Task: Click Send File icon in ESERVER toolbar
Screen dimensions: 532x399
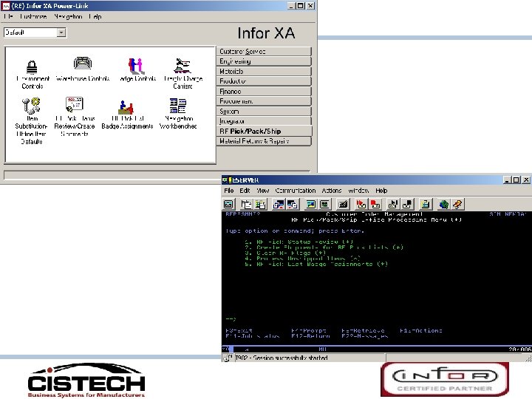Action: tap(279, 204)
